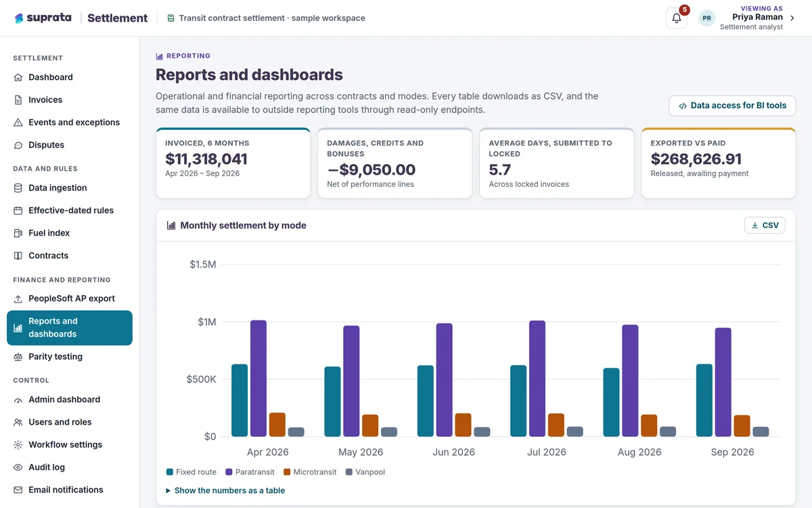
Task: Select Reports and dashboards in sidebar
Action: tap(70, 328)
